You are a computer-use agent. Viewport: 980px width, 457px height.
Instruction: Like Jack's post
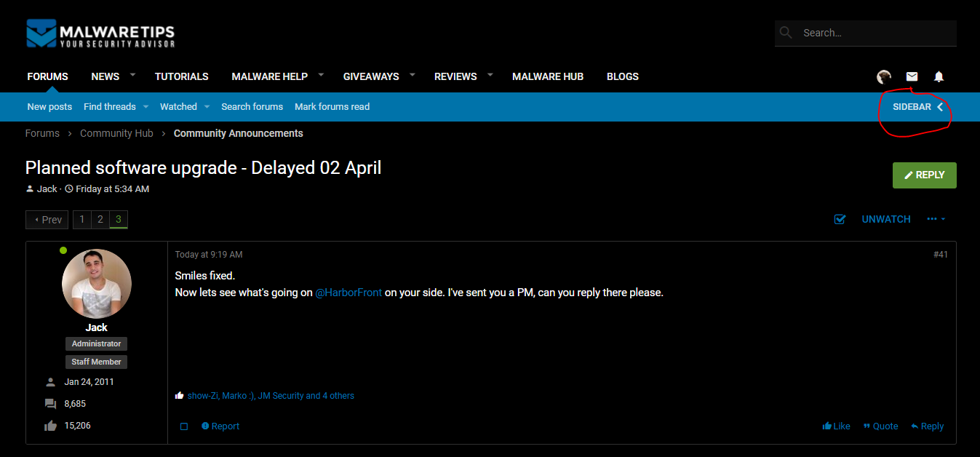click(x=836, y=426)
